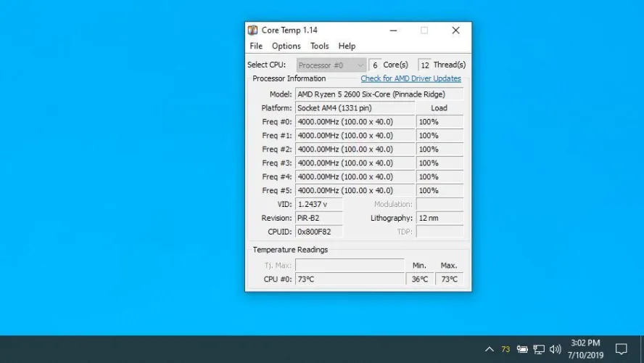
Task: Click the Freq #0 frequency value field
Action: [x=355, y=122]
